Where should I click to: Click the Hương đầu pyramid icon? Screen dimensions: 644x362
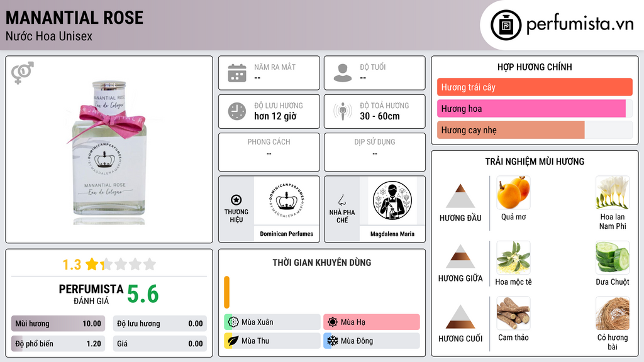[460, 196]
